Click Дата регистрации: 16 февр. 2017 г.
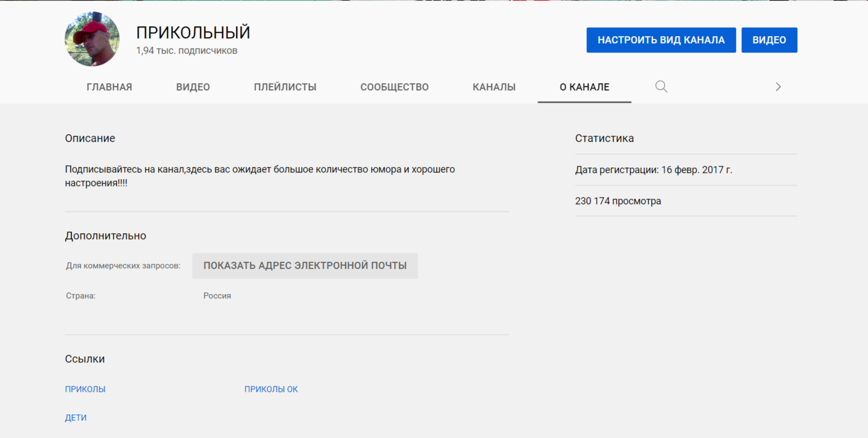The image size is (868, 438). click(x=653, y=170)
